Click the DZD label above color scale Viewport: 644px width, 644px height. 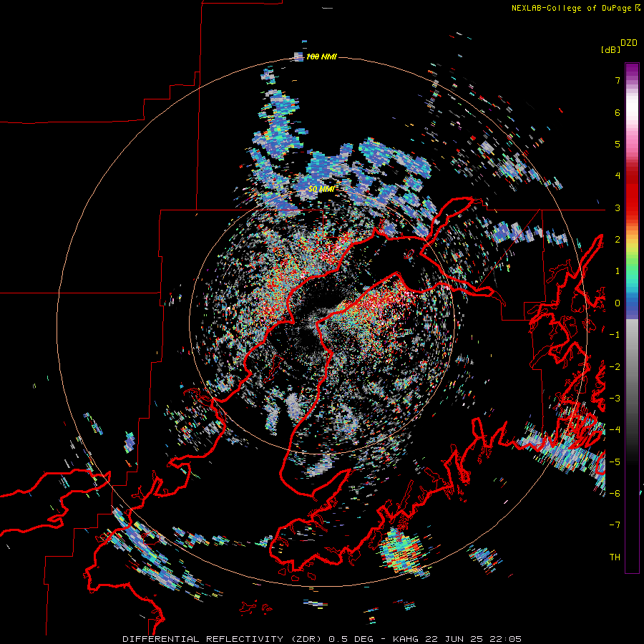click(x=629, y=43)
